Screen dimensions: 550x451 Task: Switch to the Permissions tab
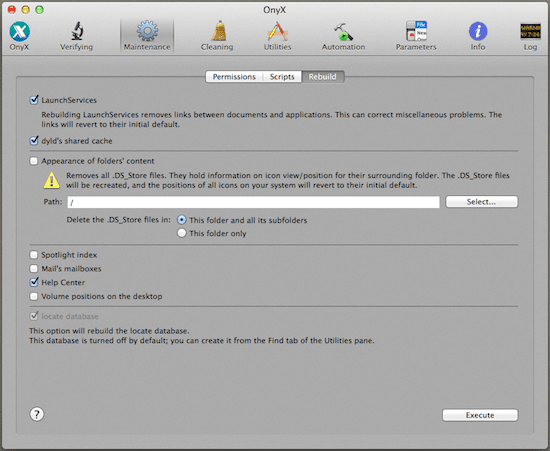tap(234, 77)
